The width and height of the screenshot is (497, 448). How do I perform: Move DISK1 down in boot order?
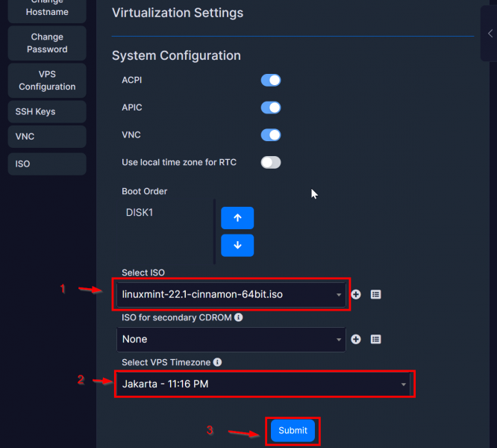coord(237,246)
